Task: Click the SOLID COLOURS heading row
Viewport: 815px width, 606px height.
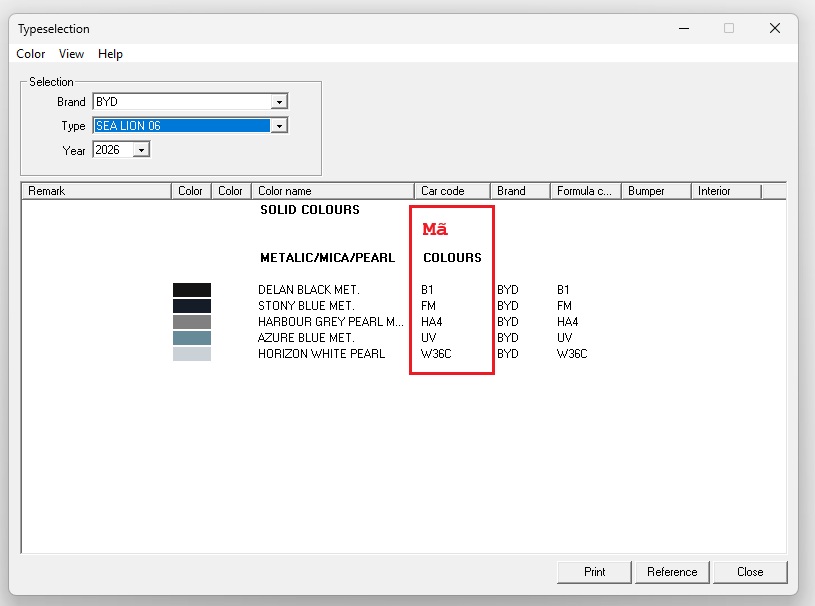Action: click(x=310, y=210)
